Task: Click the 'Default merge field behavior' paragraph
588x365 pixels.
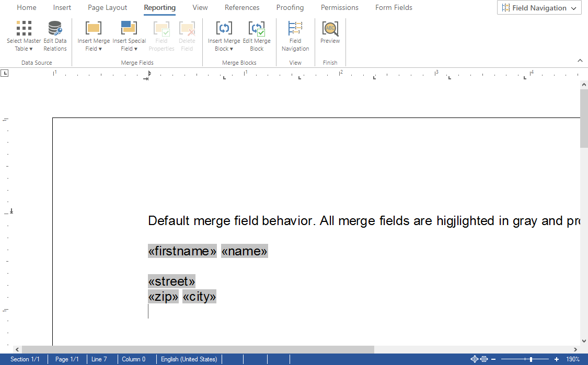Action: 364,221
